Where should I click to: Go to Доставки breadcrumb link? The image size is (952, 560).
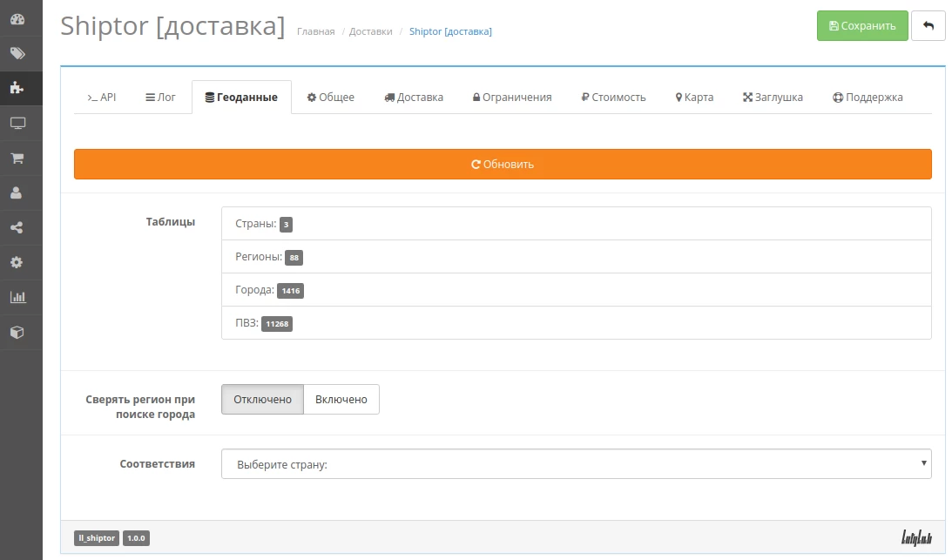click(370, 31)
